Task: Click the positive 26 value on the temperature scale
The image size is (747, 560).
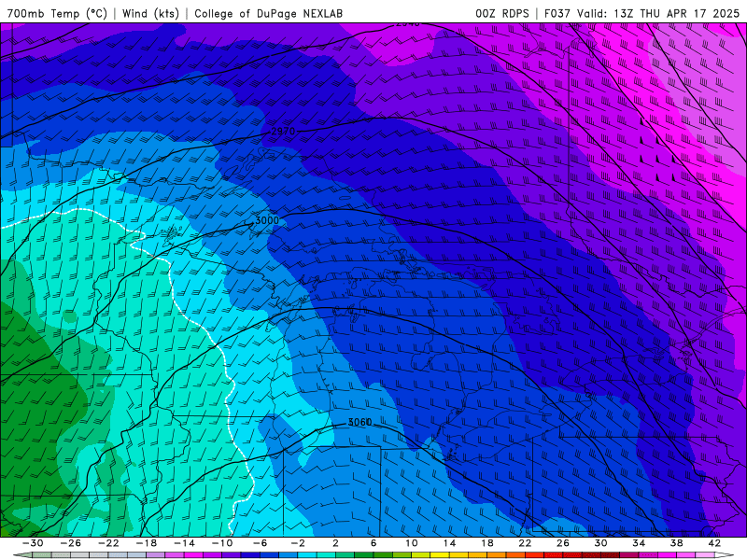Action: [563, 543]
